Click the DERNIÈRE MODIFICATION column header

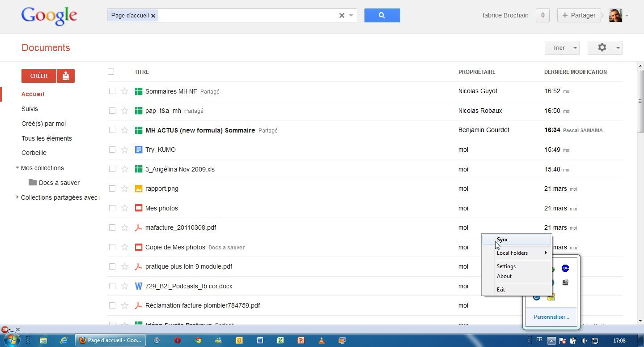click(576, 72)
